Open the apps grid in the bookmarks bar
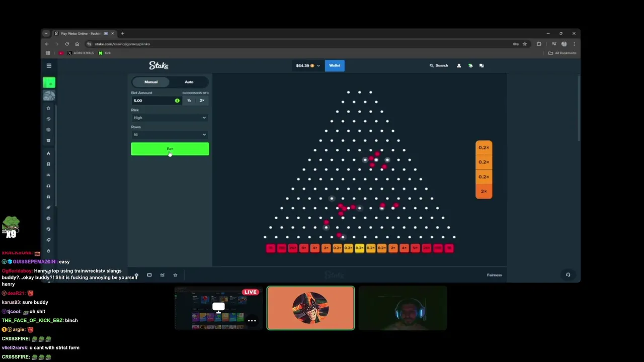This screenshot has height=362, width=644. 48,53
